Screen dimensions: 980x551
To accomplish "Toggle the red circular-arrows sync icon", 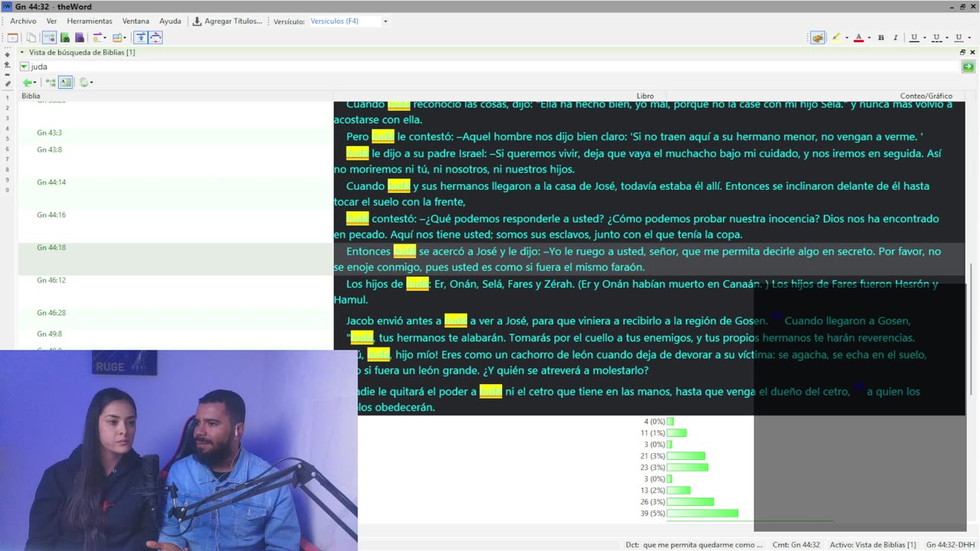I will pyautogui.click(x=155, y=37).
